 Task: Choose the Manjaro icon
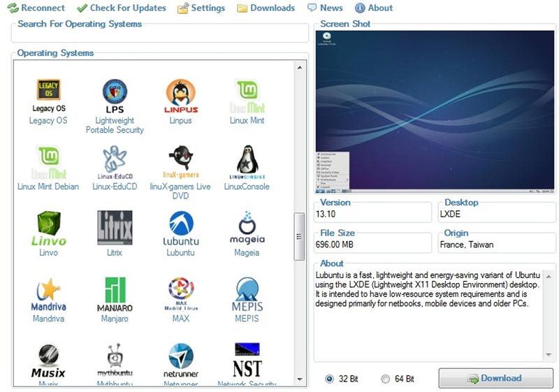(115, 294)
